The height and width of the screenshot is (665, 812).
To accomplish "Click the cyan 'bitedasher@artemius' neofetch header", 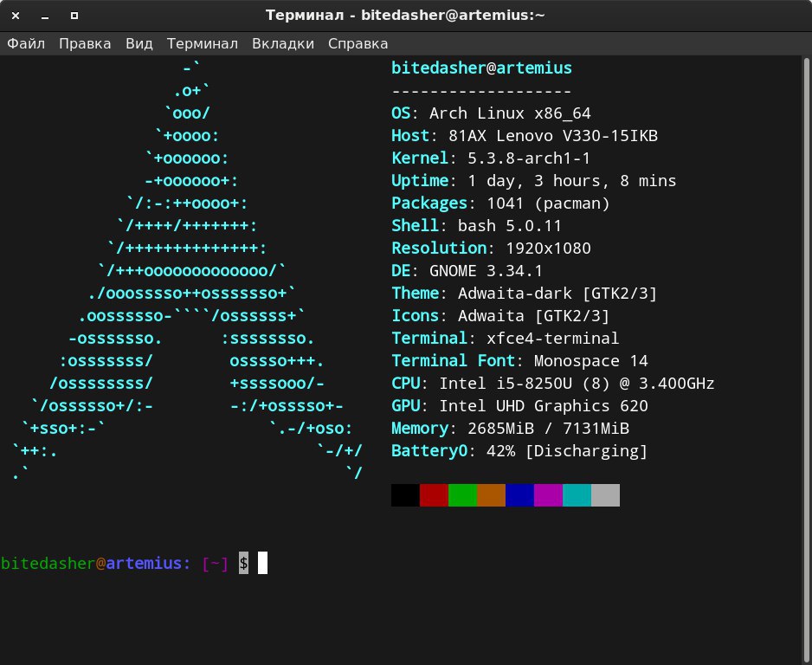I will point(481,68).
